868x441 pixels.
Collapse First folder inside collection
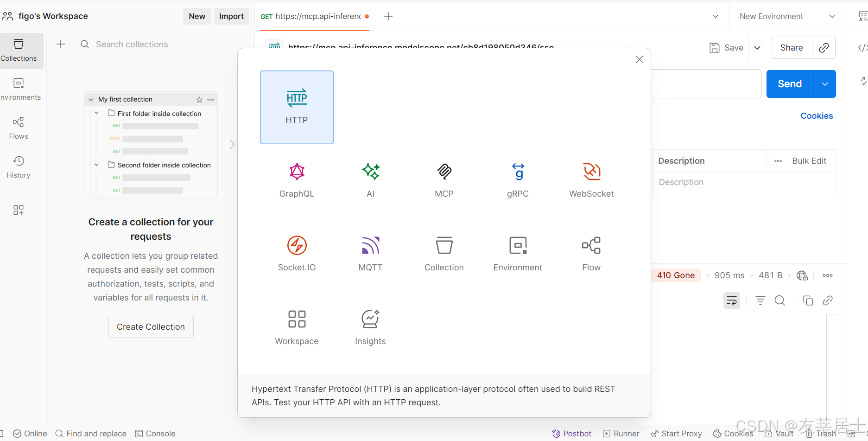click(x=96, y=113)
